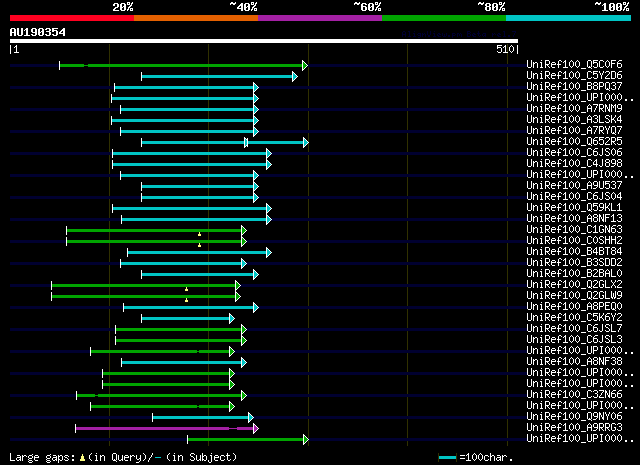Click the yellow gap triangle in the legend text
The image size is (640, 465).
pyautogui.click(x=82, y=458)
